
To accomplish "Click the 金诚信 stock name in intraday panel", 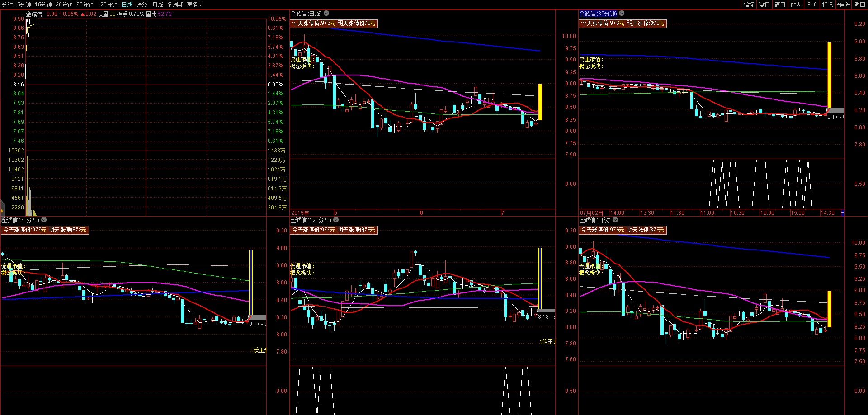I will 34,14.
